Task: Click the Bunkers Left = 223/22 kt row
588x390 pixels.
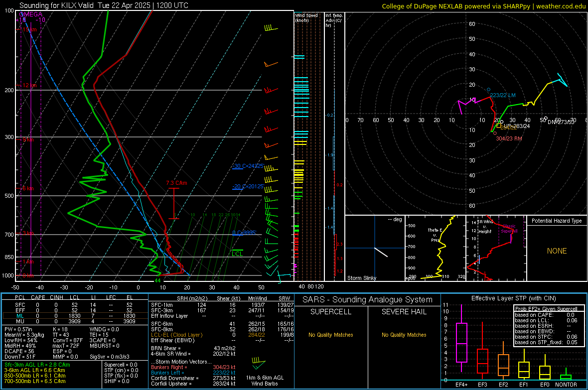Action: coord(193,373)
